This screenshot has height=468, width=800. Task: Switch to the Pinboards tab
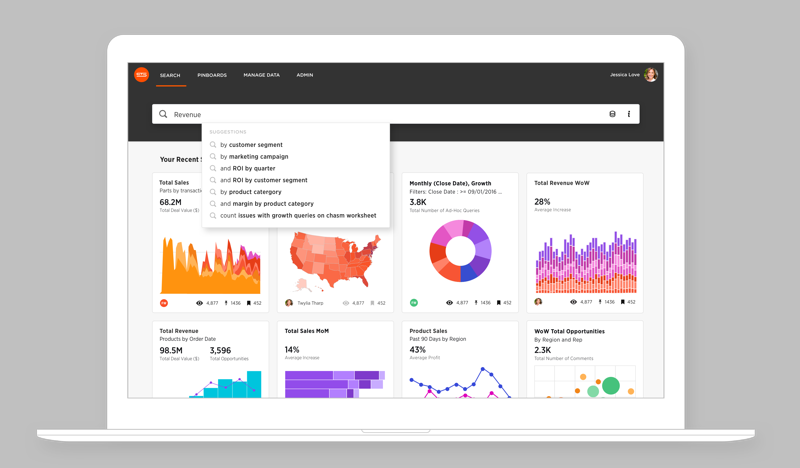[212, 75]
